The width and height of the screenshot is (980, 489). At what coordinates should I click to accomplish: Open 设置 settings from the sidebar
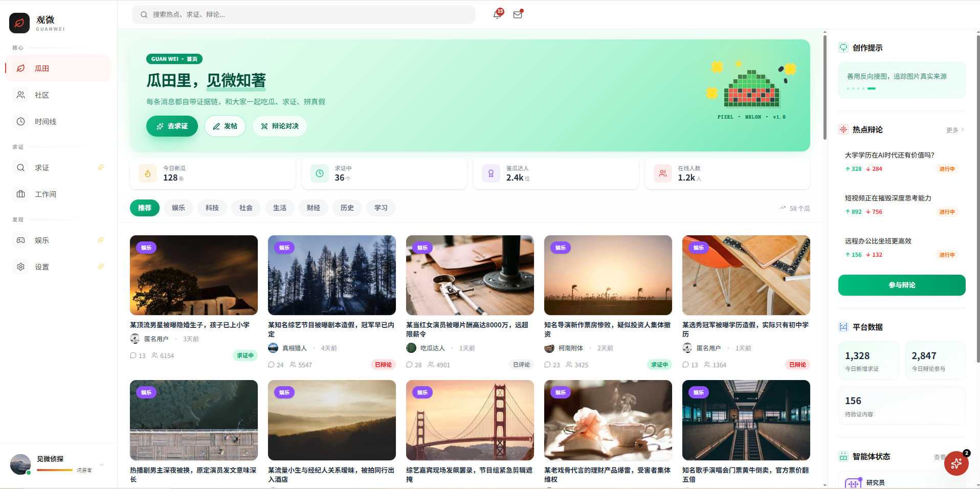58,266
